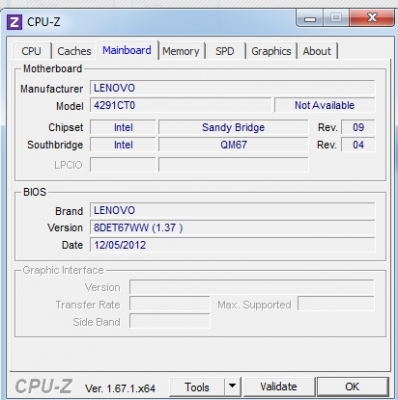Image resolution: width=398 pixels, height=400 pixels.
Task: Click the Southbridge label
Action: tap(55, 145)
